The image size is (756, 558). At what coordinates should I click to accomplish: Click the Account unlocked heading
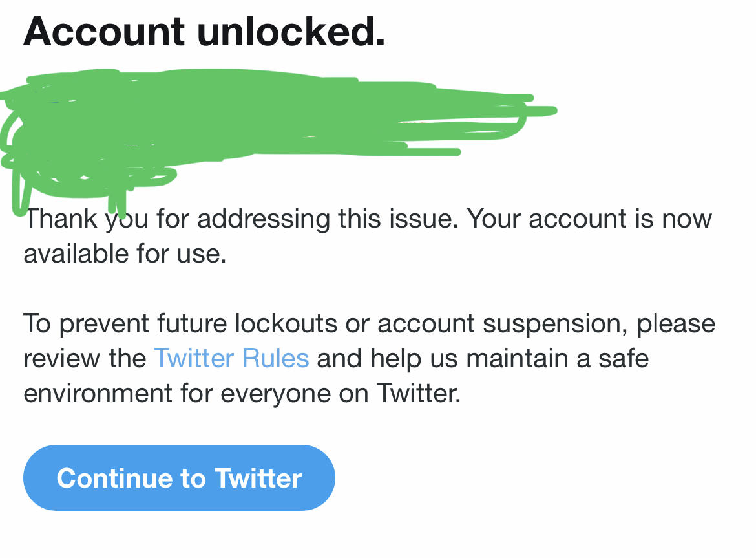coord(204,32)
